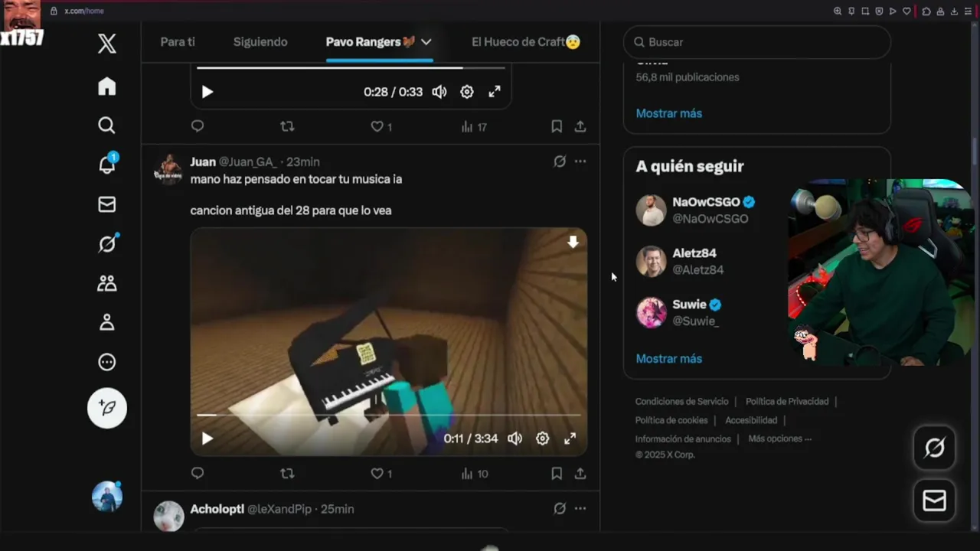Open Grok icon in left sidebar

(107, 243)
